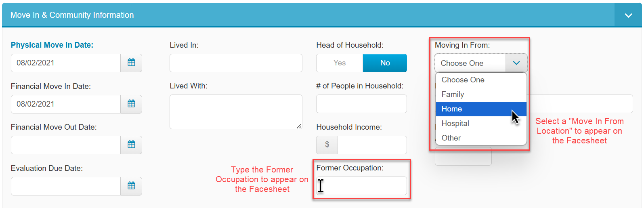Screen dimensions: 644x208
Task: Select the Choose One option in list
Action: tap(481, 80)
